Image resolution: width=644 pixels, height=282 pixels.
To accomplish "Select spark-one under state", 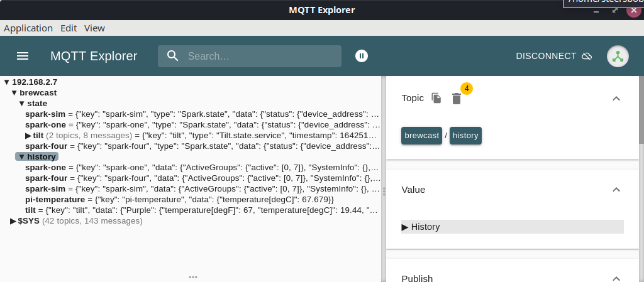I will point(203,124).
